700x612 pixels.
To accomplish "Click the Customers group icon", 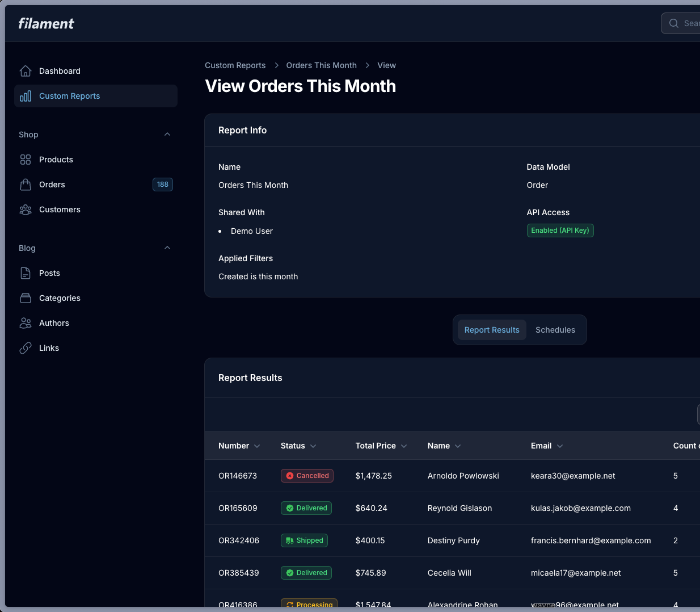I will [x=26, y=209].
